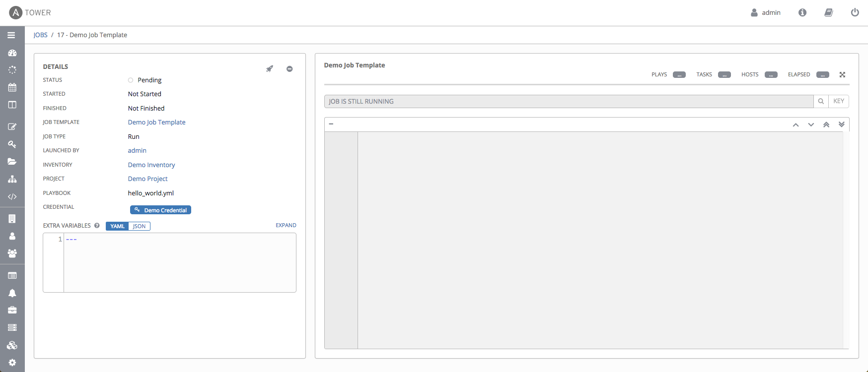Go to JOBS breadcrumb
The height and width of the screenshot is (372, 868).
[x=41, y=35]
